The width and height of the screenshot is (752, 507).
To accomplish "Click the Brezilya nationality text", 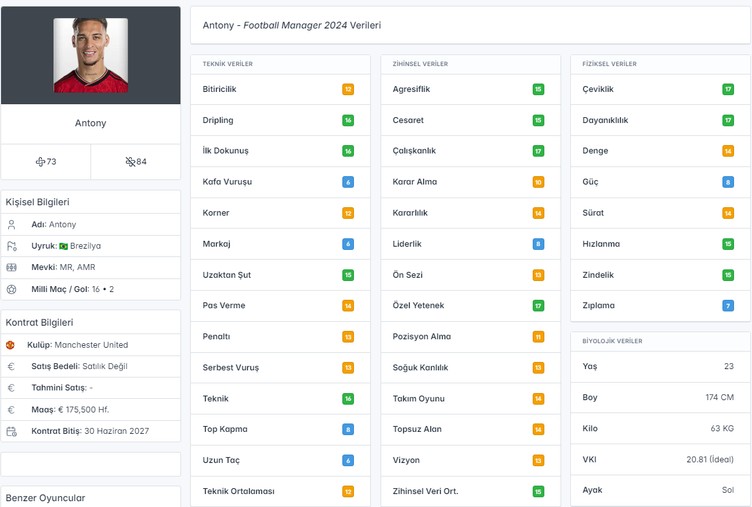I will [x=85, y=246].
